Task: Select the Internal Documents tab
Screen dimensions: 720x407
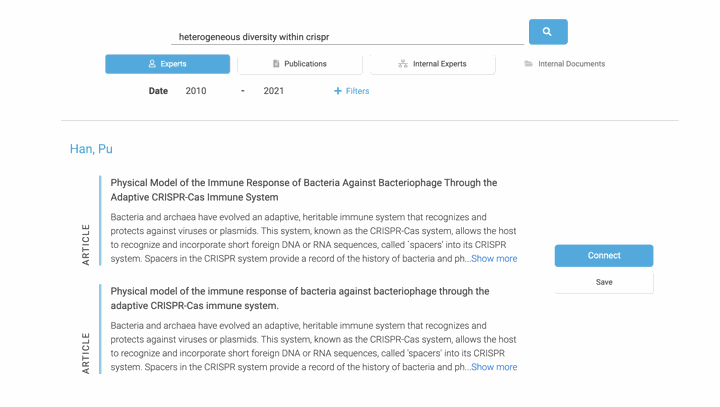Action: [565, 64]
